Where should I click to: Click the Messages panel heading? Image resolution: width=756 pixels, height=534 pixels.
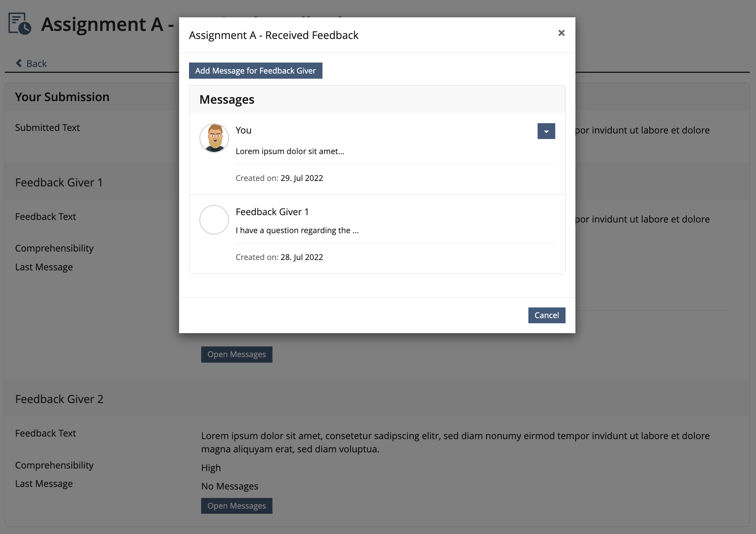pos(227,100)
